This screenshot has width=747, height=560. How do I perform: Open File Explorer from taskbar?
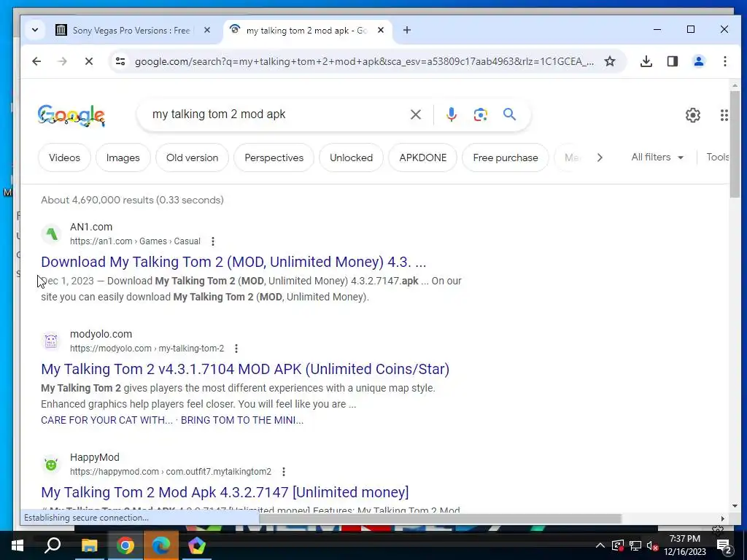pos(89,545)
